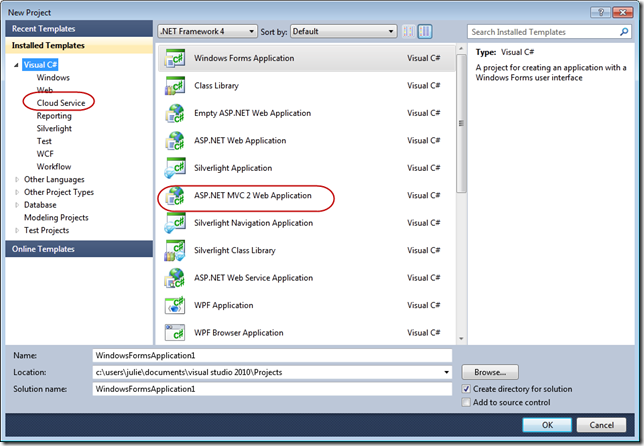This screenshot has width=644, height=446.
Task: Collapse the Visual C# tree node
Action: [x=16, y=65]
